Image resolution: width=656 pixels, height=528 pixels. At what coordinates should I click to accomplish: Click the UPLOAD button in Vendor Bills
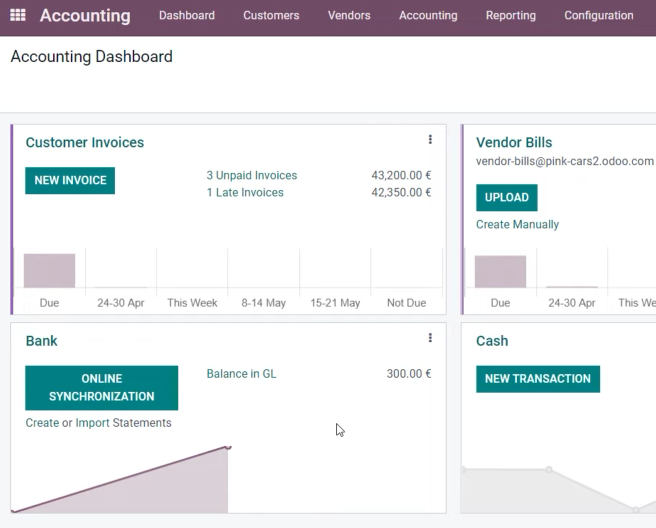pos(507,197)
